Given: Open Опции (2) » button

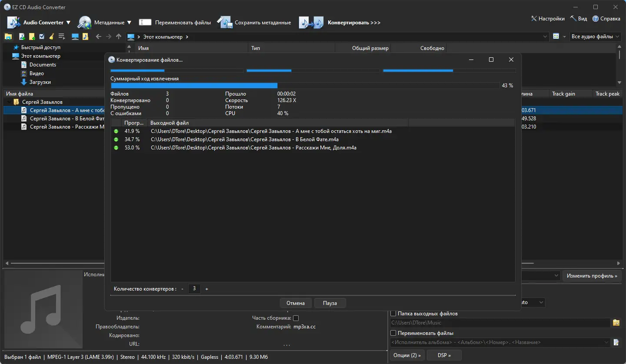Looking at the screenshot, I should click(x=407, y=355).
